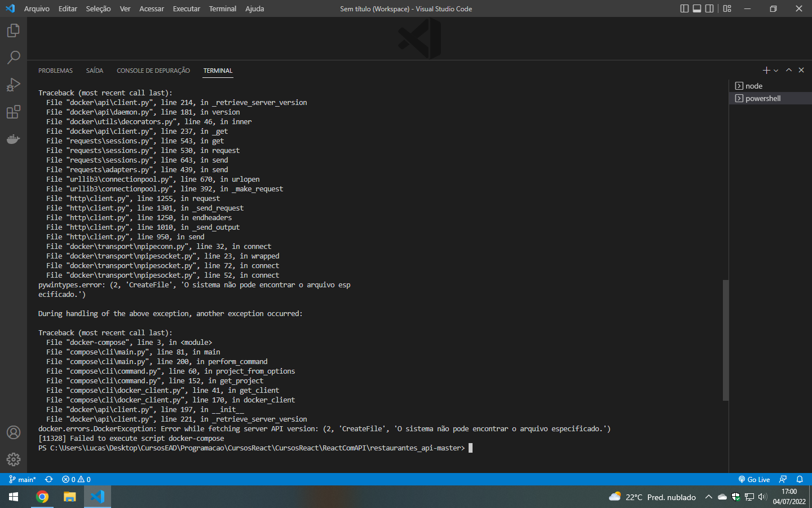Open the Acessar menu

152,8
